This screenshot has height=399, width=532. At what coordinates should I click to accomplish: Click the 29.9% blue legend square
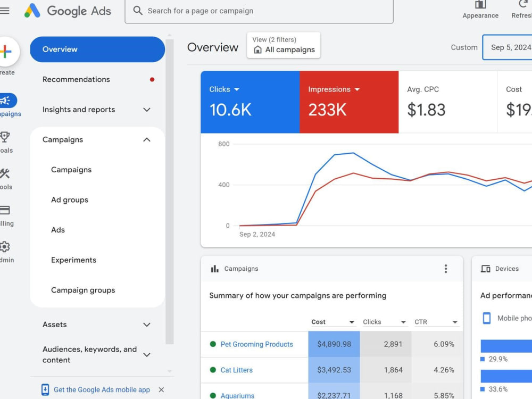tap(483, 359)
